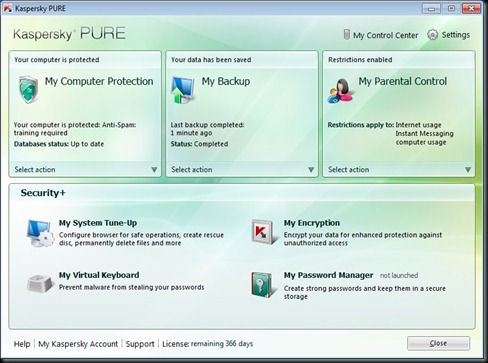Open My Computer Protection
This screenshot has width=488, height=363.
[99, 81]
